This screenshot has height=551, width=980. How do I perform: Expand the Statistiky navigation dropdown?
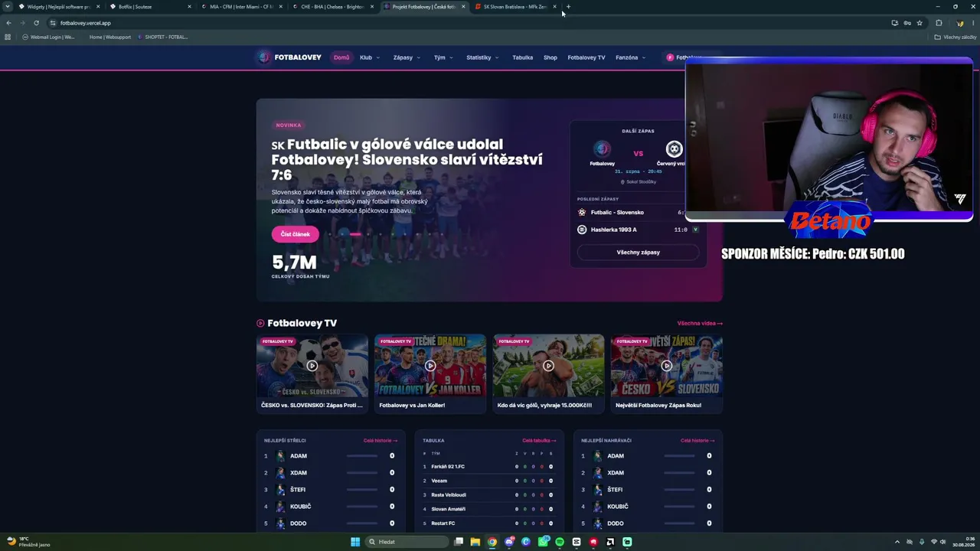(x=482, y=57)
